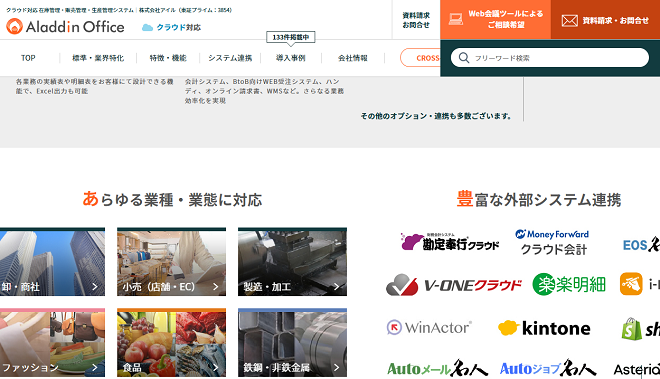Select the 製造・加工 industry tile
Image resolution: width=660 pixels, height=379 pixels.
292,262
